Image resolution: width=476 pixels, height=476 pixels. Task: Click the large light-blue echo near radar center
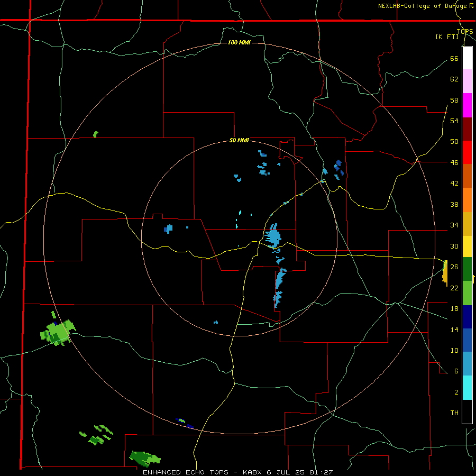(273, 237)
